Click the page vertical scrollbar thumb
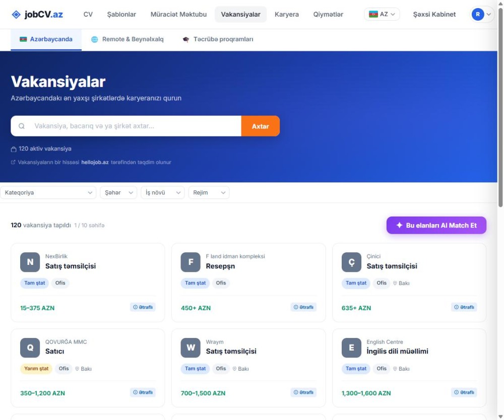Viewport: 504px width, 420px height. click(500, 108)
